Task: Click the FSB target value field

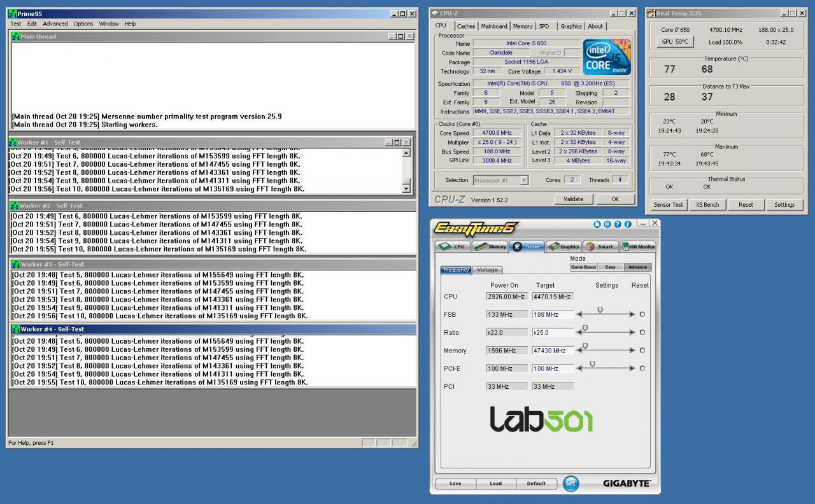Action: pos(553,314)
